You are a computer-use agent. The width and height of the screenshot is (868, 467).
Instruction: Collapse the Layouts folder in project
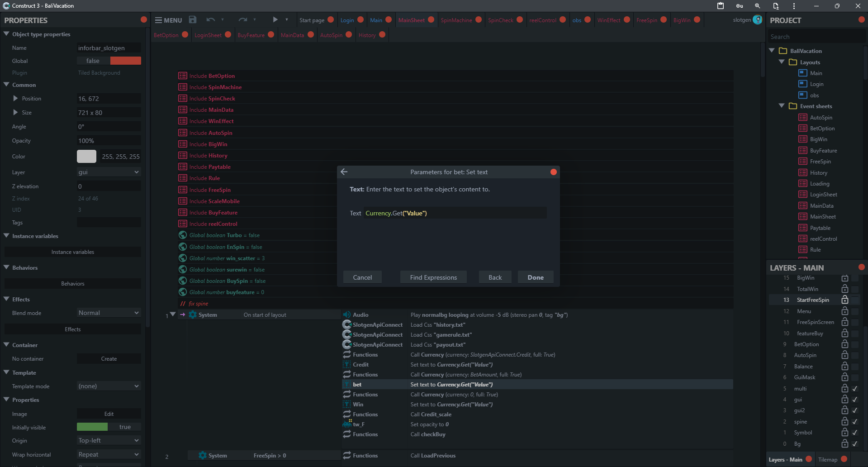[x=782, y=62]
